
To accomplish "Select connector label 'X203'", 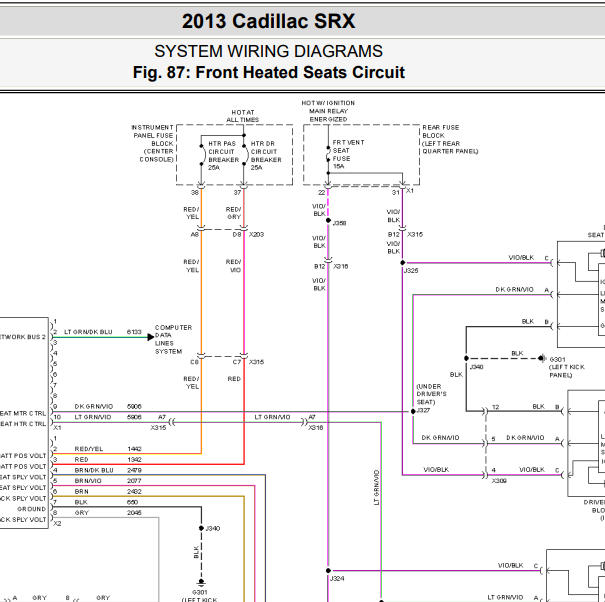I will click(x=257, y=234).
